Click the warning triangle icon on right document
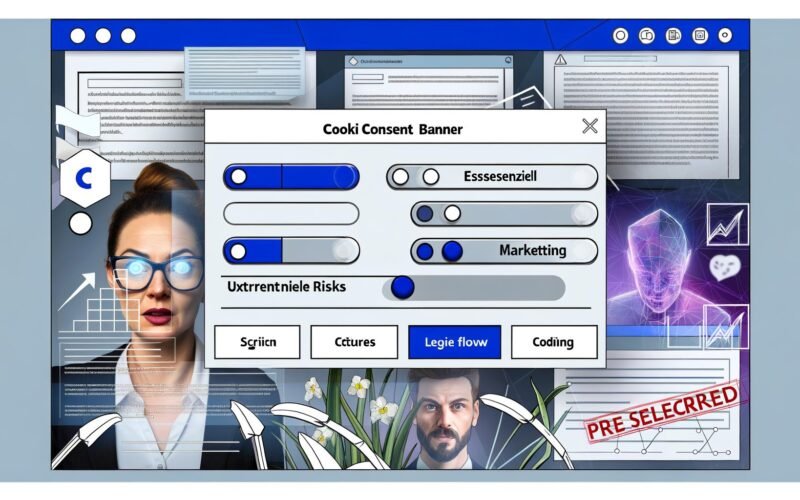Image resolution: width=800 pixels, height=500 pixels. (561, 60)
